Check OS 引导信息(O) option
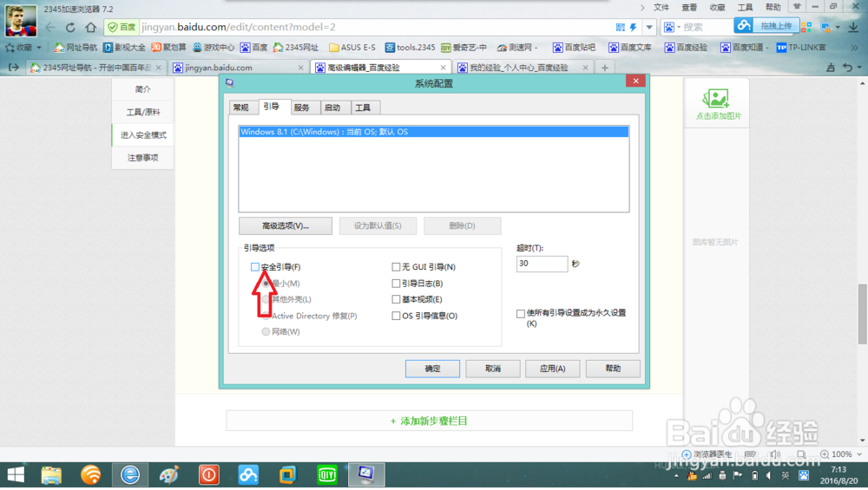Image resolution: width=868 pixels, height=490 pixels. 396,316
